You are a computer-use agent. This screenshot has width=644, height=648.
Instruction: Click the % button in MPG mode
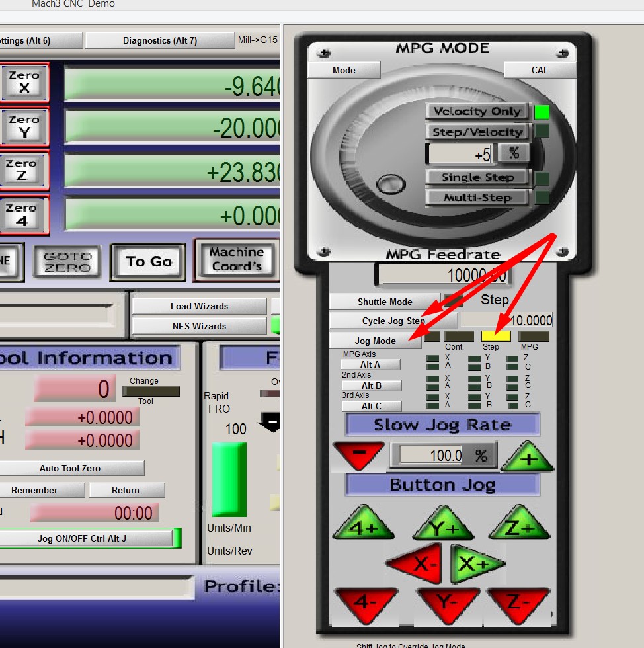click(x=514, y=153)
